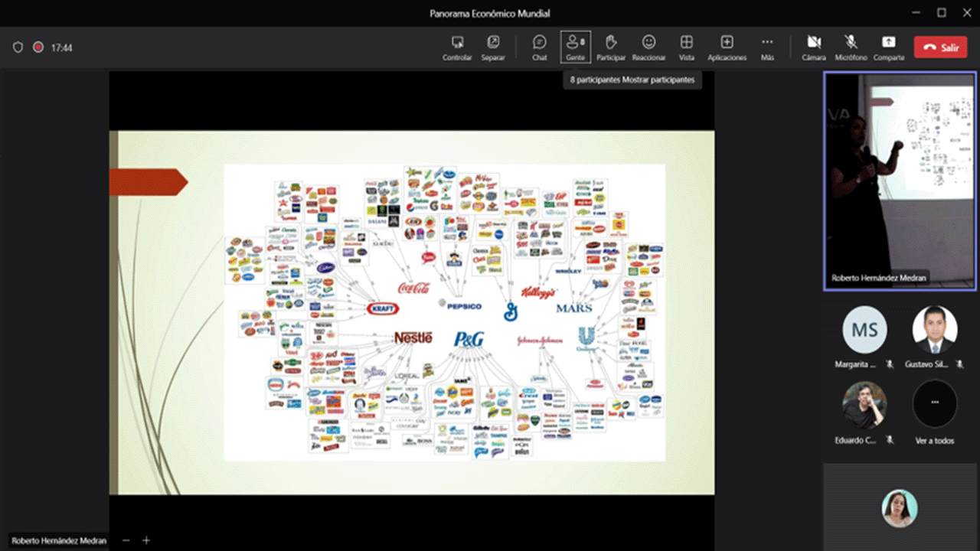
Task: Open the Controlar option in toolbar
Action: point(457,47)
